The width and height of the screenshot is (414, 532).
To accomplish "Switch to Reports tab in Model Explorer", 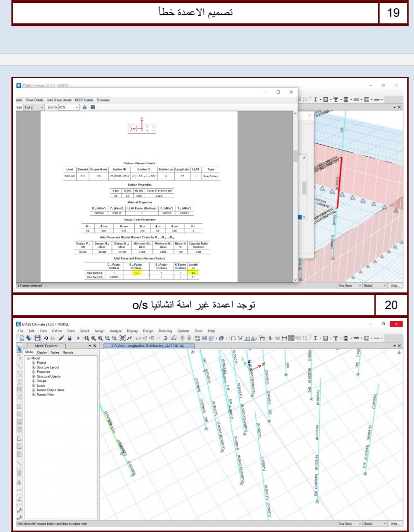I will coord(68,352).
